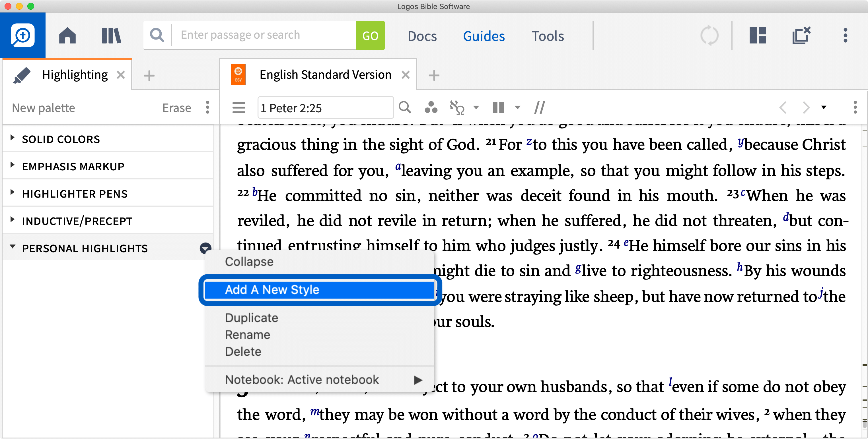Open the Docs menu
Image resolution: width=868 pixels, height=439 pixels.
click(422, 36)
